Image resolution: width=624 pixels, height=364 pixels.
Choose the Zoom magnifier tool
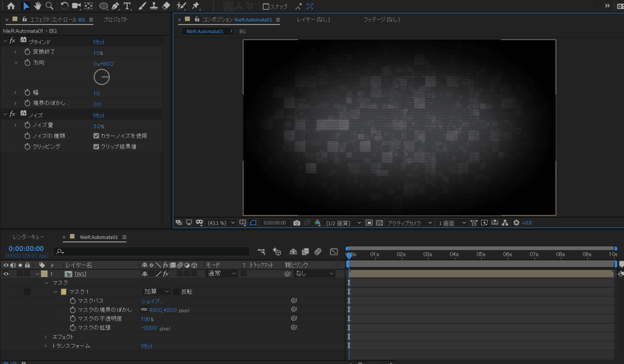[49, 6]
